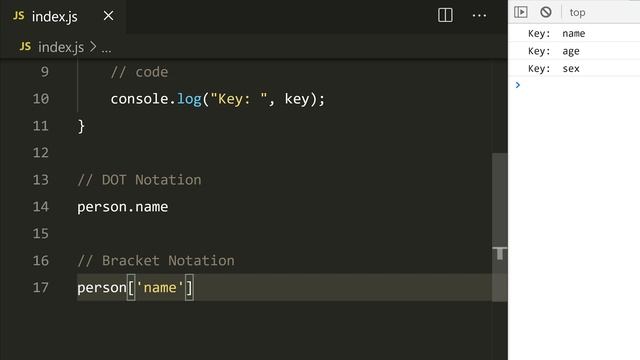This screenshot has width=640, height=360.
Task: Toggle the DevTools console sidebar
Action: (x=521, y=12)
